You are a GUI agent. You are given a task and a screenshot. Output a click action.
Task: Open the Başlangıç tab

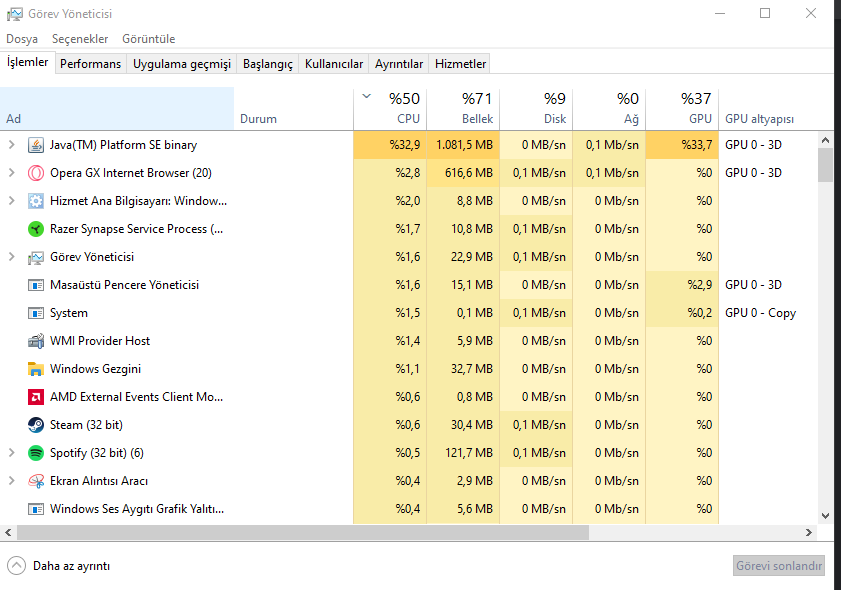268,64
